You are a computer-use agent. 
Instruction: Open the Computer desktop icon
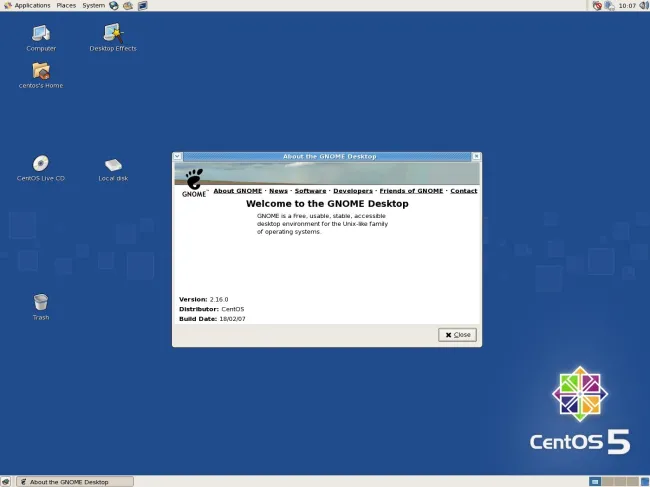[41, 37]
